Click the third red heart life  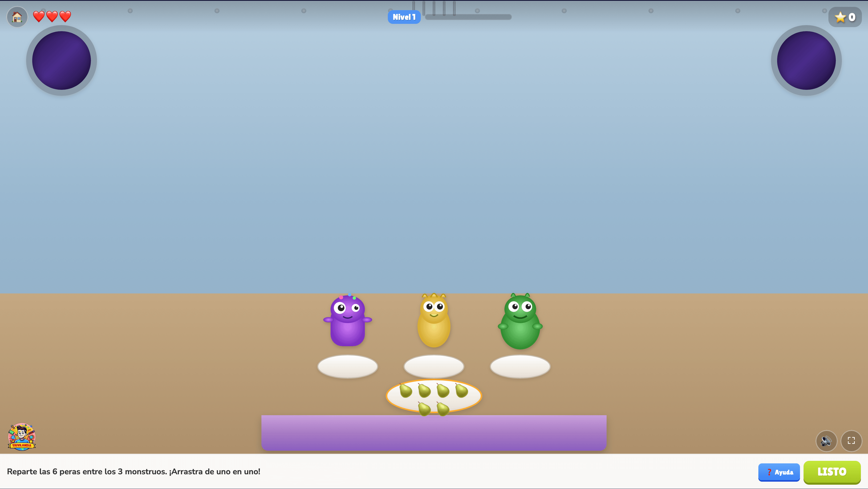(x=65, y=16)
